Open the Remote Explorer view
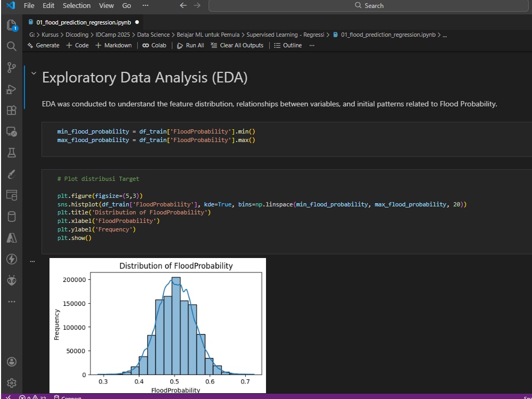Viewport: 532px width, 399px height. point(12,131)
